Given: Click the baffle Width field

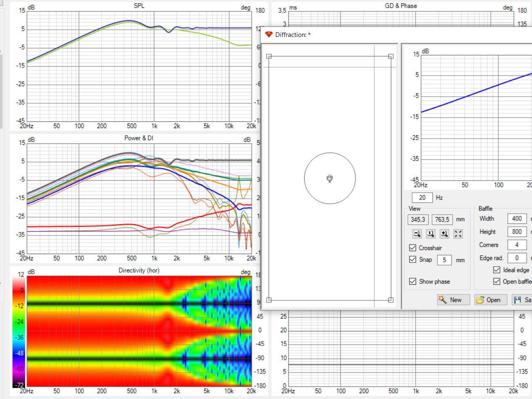Looking at the screenshot, I should coord(518,218).
